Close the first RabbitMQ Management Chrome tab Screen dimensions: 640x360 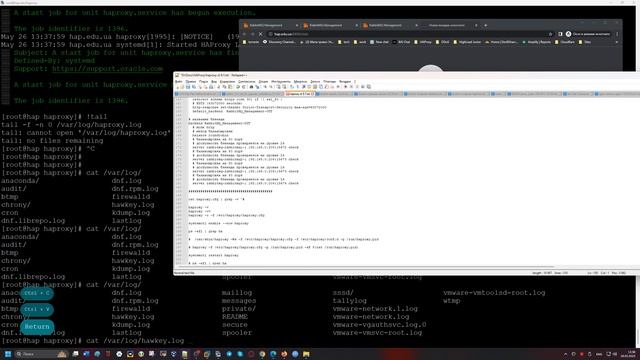pyautogui.click(x=297, y=25)
